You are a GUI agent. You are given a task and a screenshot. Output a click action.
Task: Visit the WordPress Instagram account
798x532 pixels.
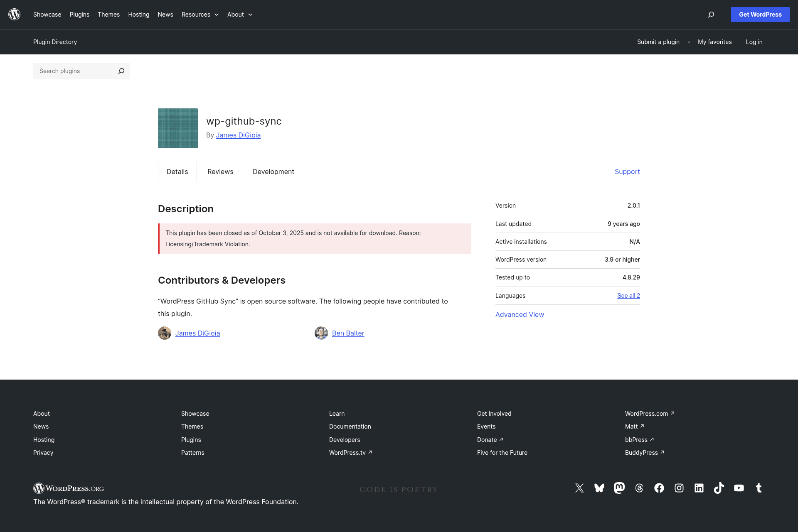click(x=679, y=488)
